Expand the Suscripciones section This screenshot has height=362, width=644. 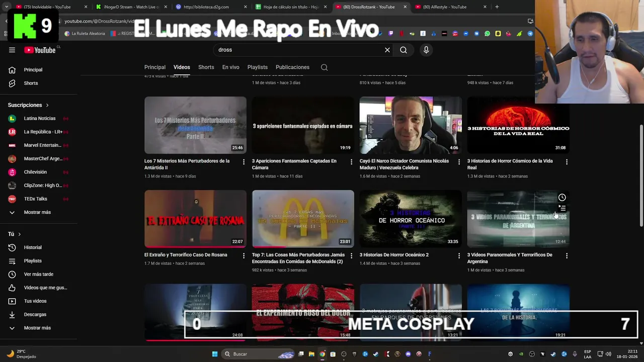(28, 105)
